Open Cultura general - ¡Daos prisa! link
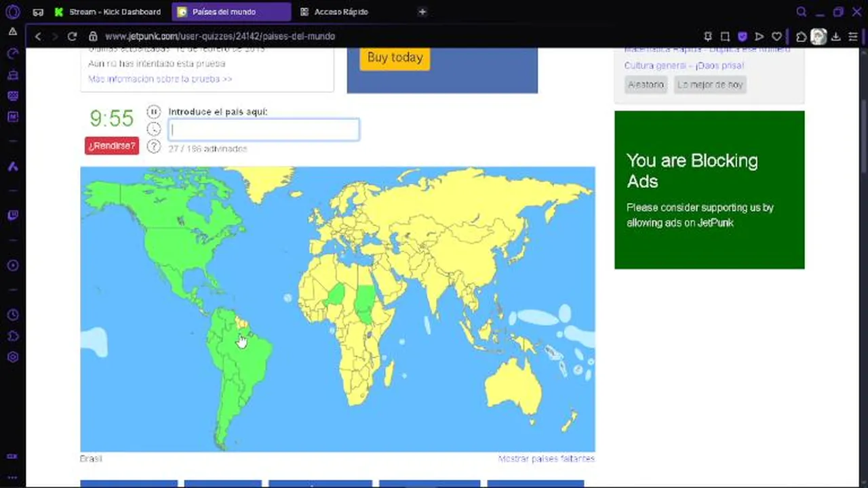 coord(684,66)
